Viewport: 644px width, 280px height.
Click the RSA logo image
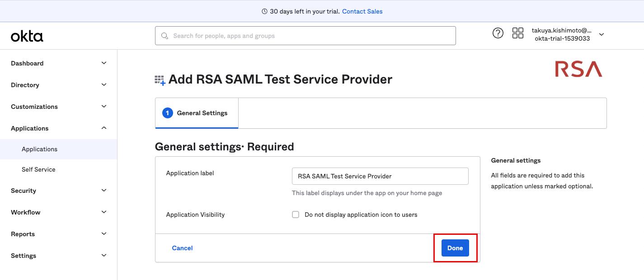click(578, 69)
